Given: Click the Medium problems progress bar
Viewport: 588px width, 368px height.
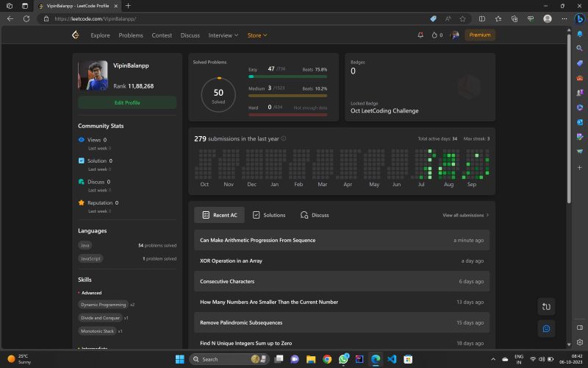Looking at the screenshot, I should 287,96.
